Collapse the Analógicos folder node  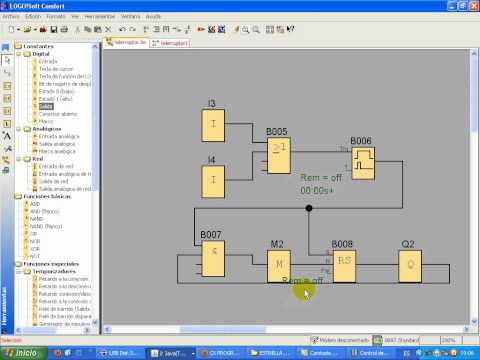pyautogui.click(x=19, y=129)
